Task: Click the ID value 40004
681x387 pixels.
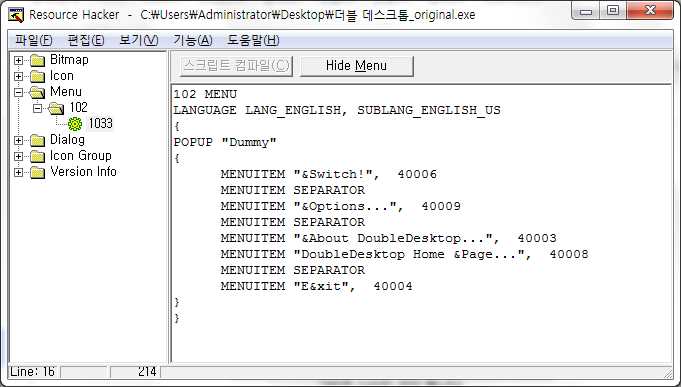Action: point(393,286)
